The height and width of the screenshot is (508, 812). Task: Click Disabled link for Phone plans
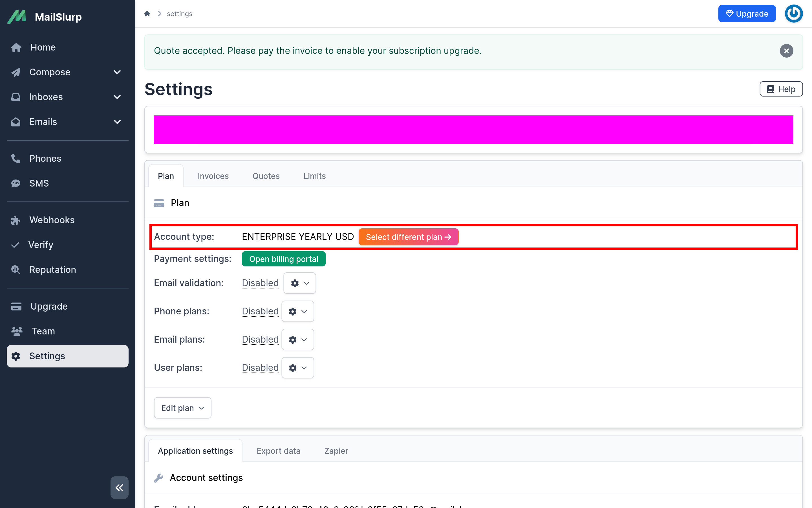coord(260,312)
